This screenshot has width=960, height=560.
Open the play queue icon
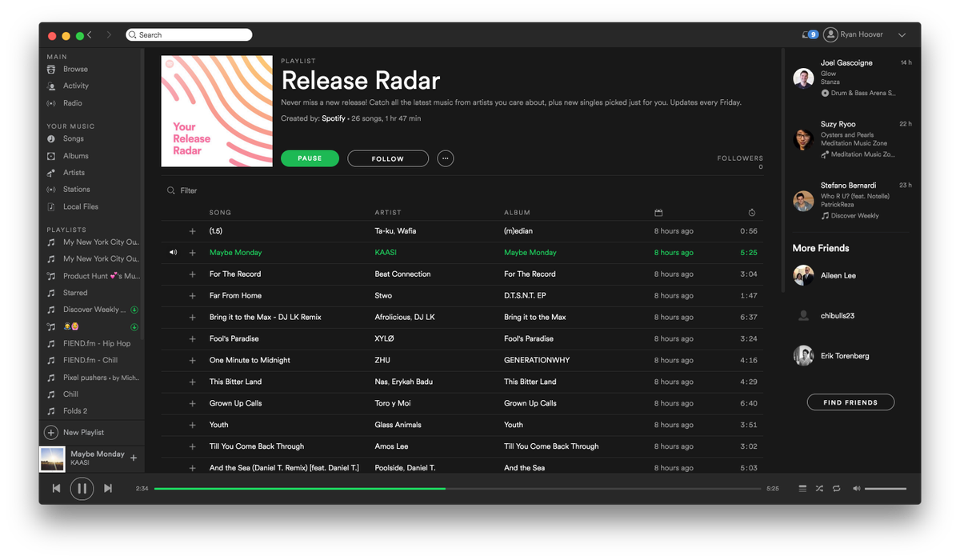[802, 488]
